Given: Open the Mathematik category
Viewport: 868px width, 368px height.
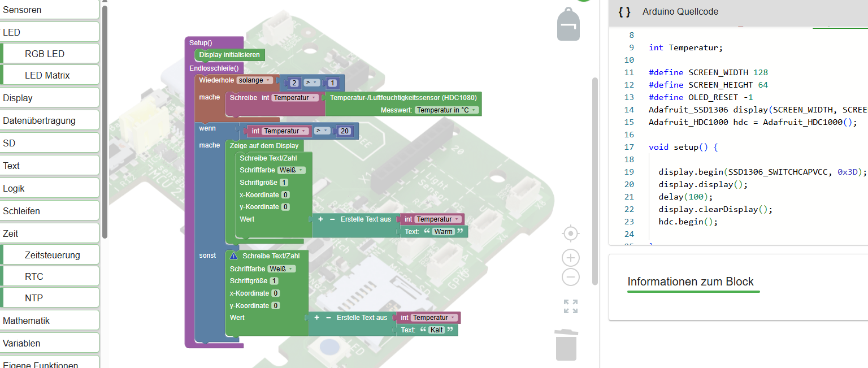Looking at the screenshot, I should (x=50, y=321).
